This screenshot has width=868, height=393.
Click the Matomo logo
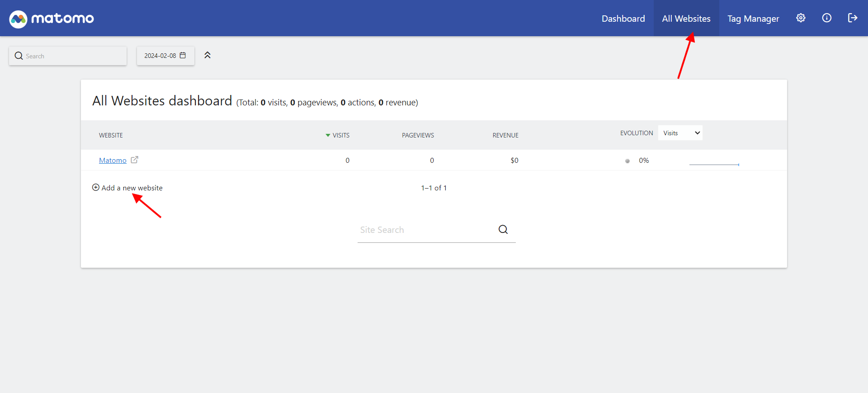click(52, 19)
